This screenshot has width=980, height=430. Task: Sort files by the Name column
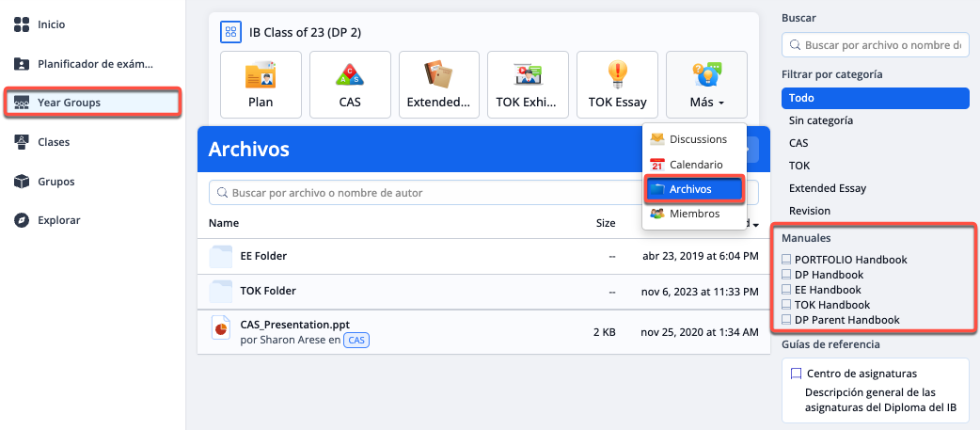[x=224, y=223]
